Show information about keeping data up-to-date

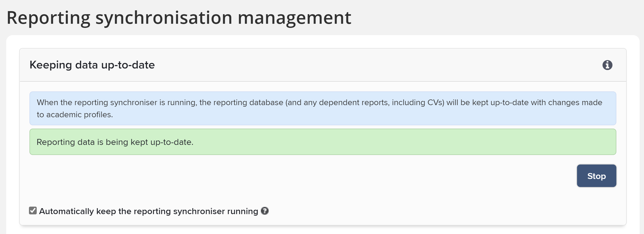(607, 65)
